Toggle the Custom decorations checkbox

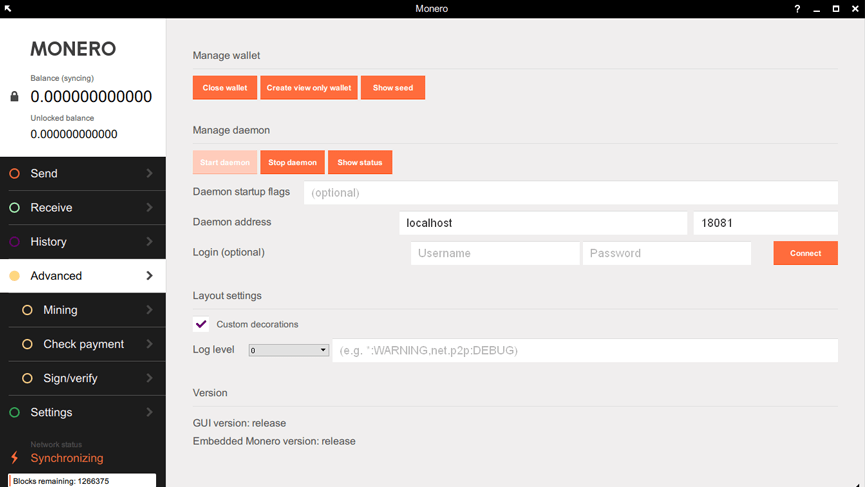point(201,324)
